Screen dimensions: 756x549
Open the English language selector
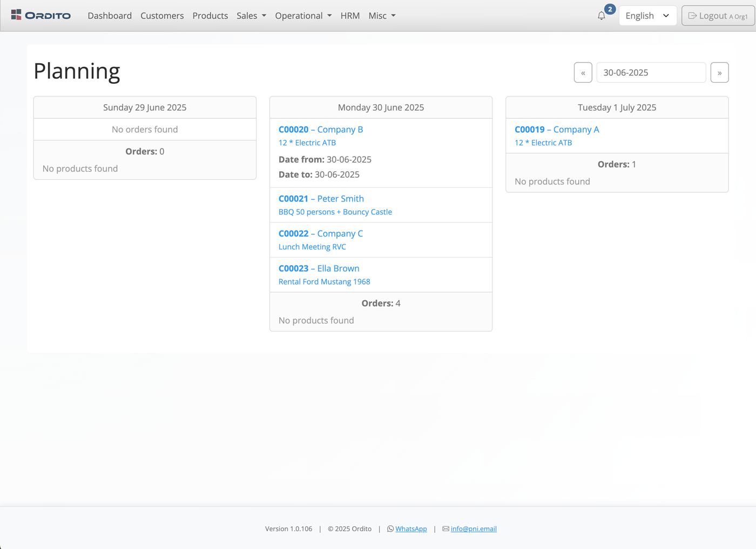647,16
